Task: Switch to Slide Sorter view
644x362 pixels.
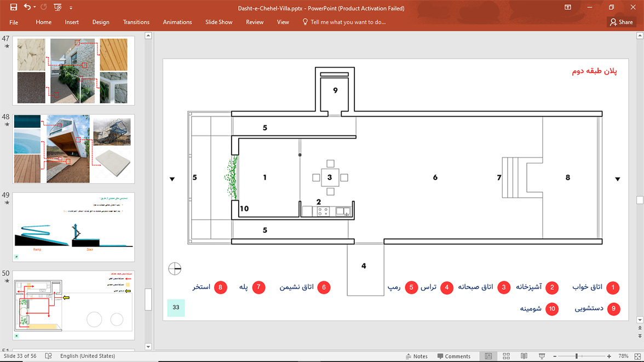Action: tap(507, 356)
